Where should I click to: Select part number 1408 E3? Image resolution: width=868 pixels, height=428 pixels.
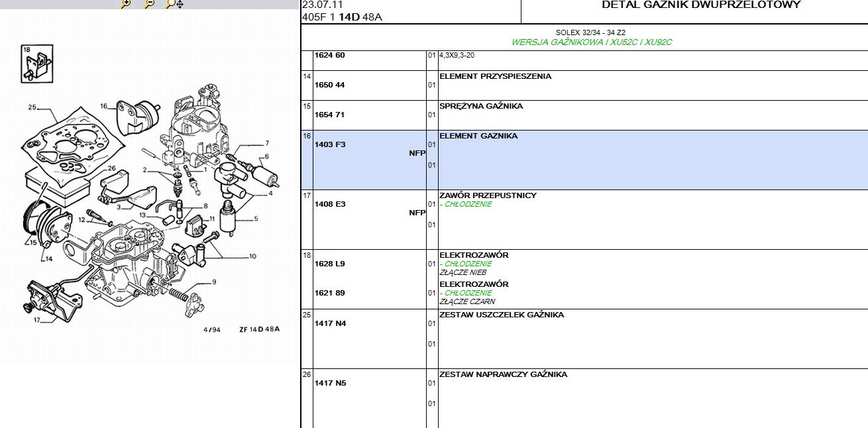coord(329,204)
